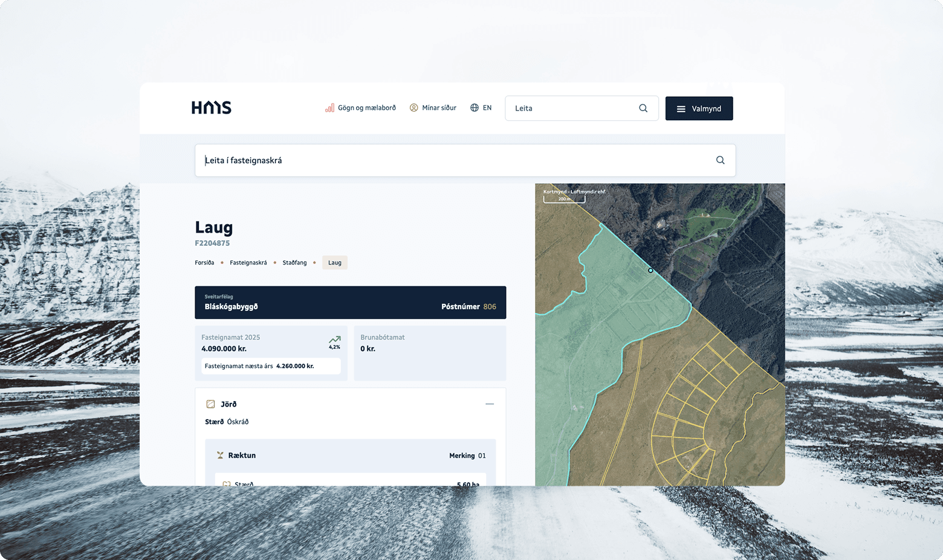This screenshot has width=943, height=560.
Task: Open the Valmynd menu button
Action: click(699, 109)
